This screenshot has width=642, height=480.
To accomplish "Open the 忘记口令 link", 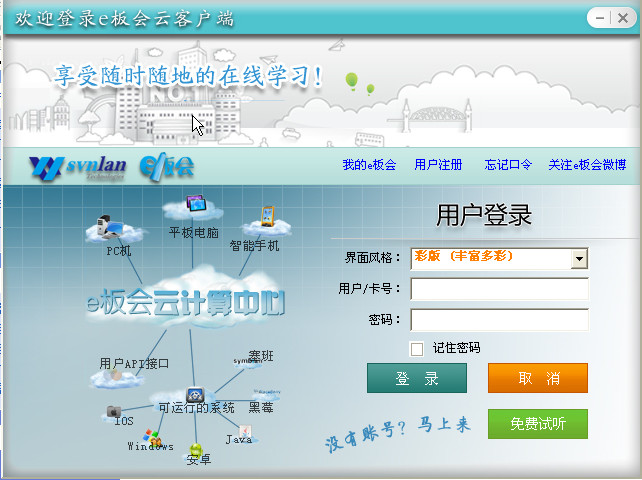I will (x=508, y=165).
